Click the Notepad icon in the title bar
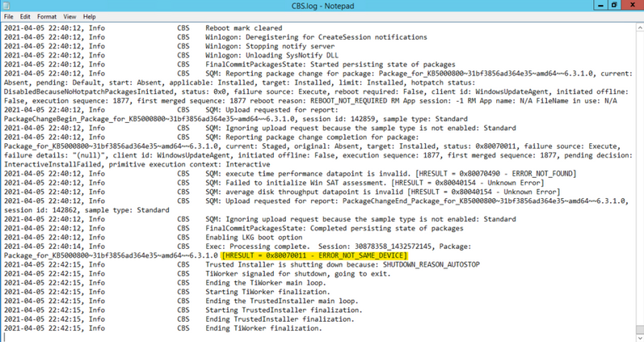The height and width of the screenshot is (342, 644). pyautogui.click(x=6, y=5)
